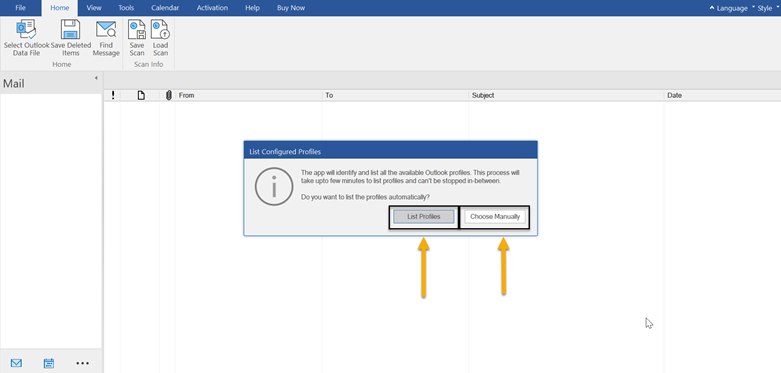The image size is (781, 373).
Task: Select the View ribbon tab
Action: point(94,8)
